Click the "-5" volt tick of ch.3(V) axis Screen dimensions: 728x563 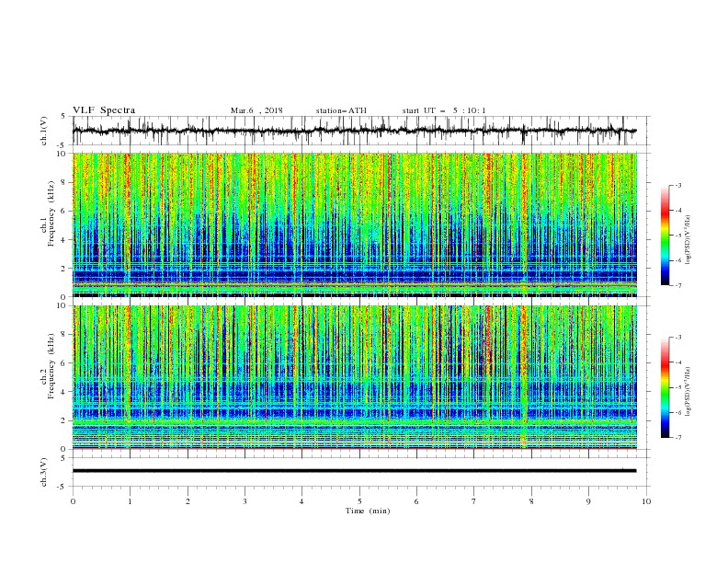pyautogui.click(x=63, y=487)
